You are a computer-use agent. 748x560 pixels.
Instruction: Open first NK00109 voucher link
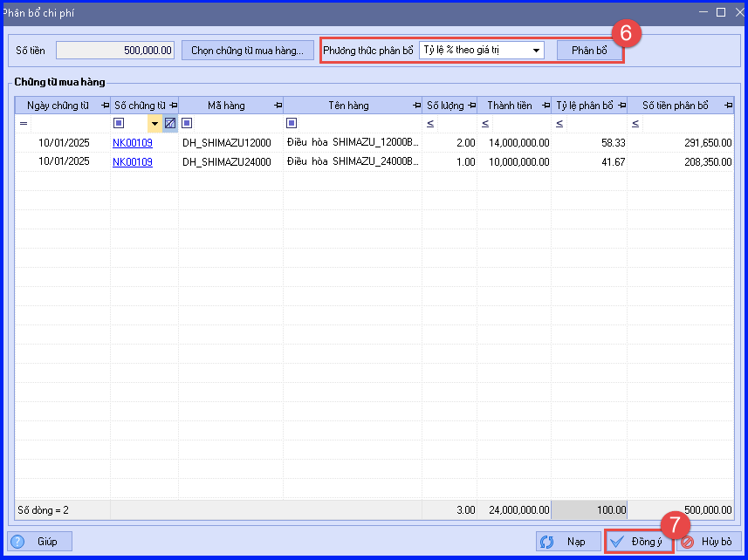click(133, 142)
